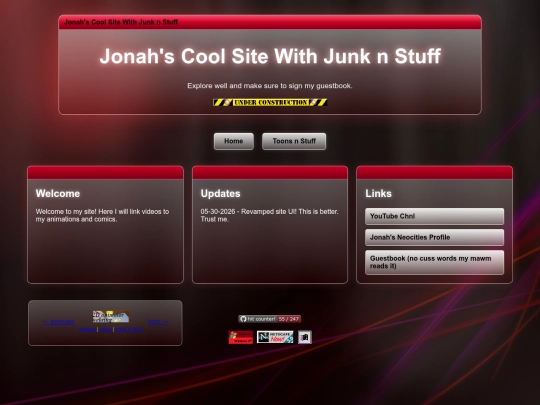
Task: Click the hit counter badge
Action: click(x=270, y=319)
